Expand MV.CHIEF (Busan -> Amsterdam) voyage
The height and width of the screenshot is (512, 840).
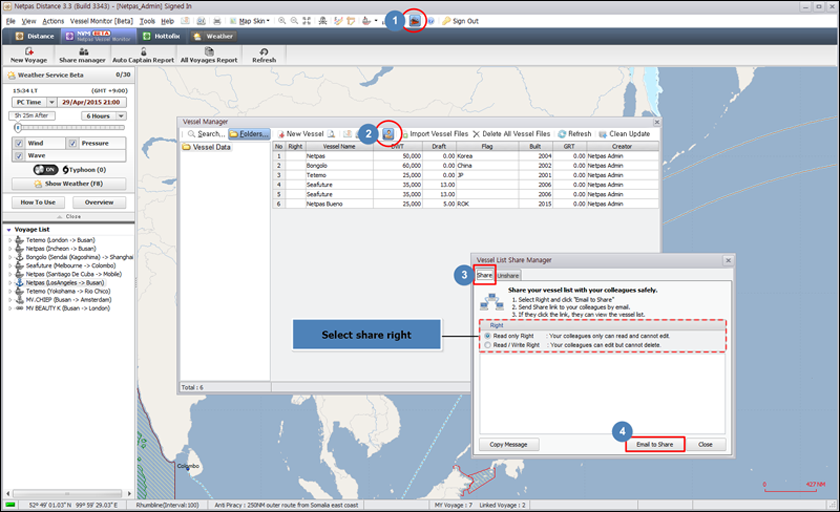[x=10, y=300]
